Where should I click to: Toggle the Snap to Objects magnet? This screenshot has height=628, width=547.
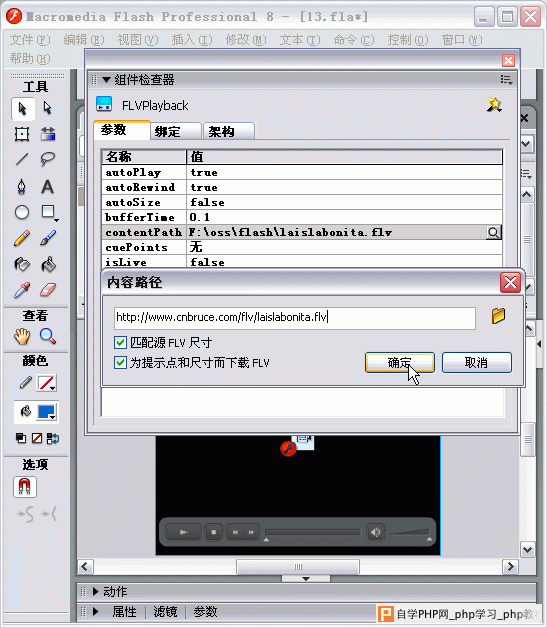[25, 487]
